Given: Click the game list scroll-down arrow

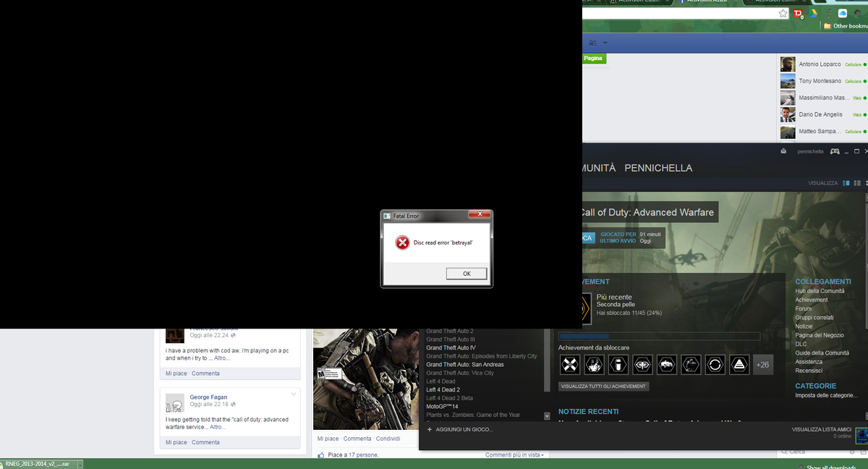Looking at the screenshot, I should tap(547, 416).
